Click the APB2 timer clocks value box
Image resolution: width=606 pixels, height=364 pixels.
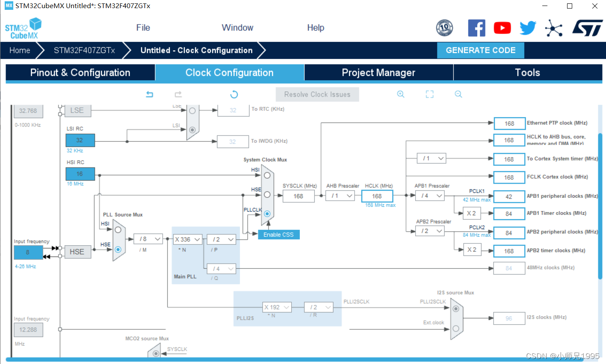coord(509,251)
